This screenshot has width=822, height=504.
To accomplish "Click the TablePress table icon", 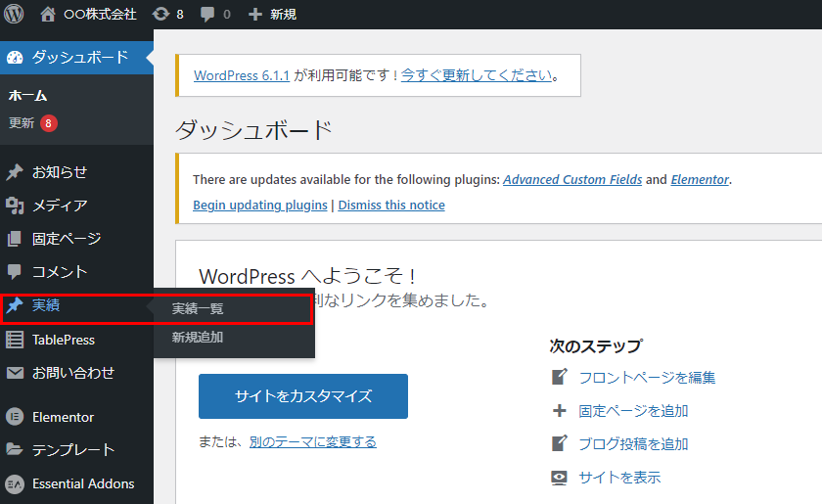I will coord(15,340).
